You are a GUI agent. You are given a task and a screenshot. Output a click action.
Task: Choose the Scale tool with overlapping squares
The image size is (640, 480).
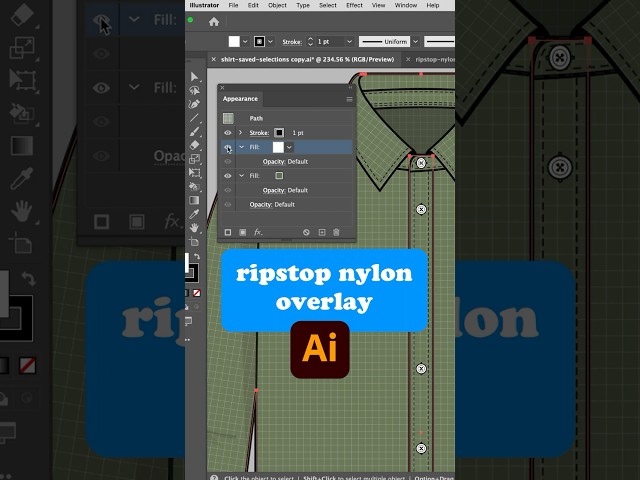[x=195, y=159]
